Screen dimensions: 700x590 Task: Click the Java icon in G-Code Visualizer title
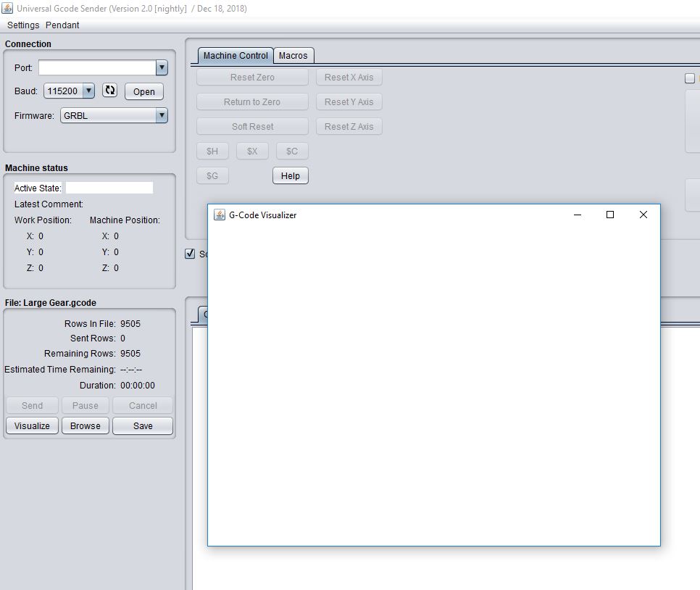click(220, 215)
